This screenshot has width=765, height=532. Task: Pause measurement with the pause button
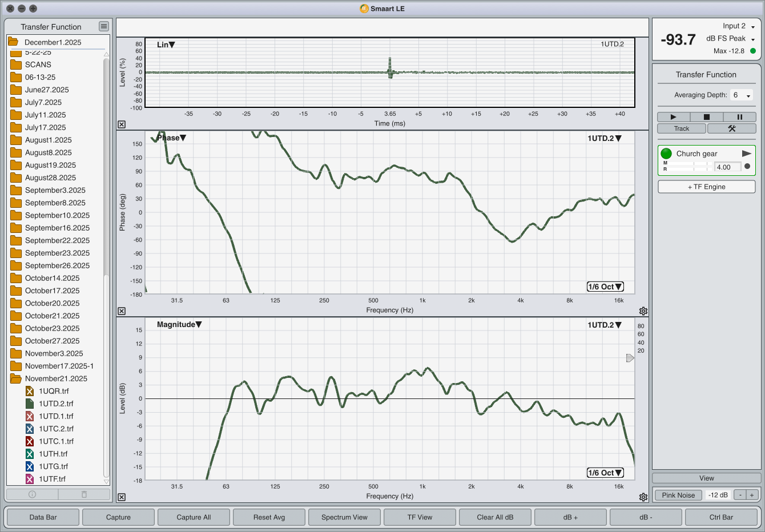coord(739,117)
